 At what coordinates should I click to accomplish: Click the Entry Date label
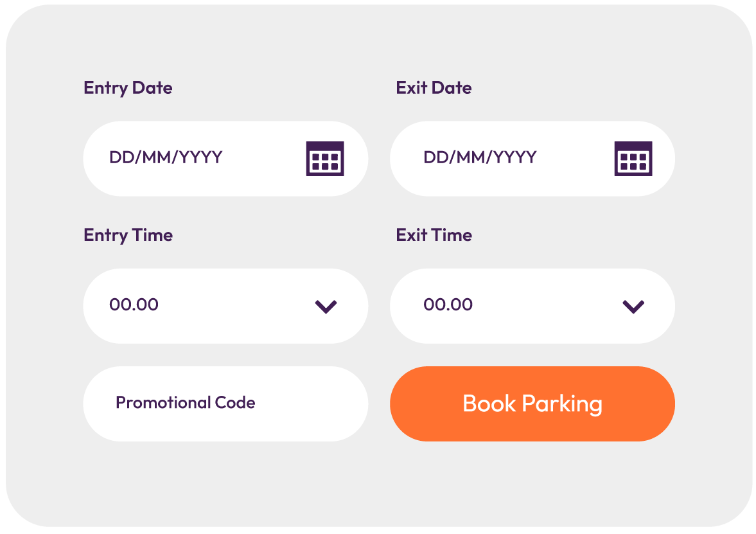point(128,88)
